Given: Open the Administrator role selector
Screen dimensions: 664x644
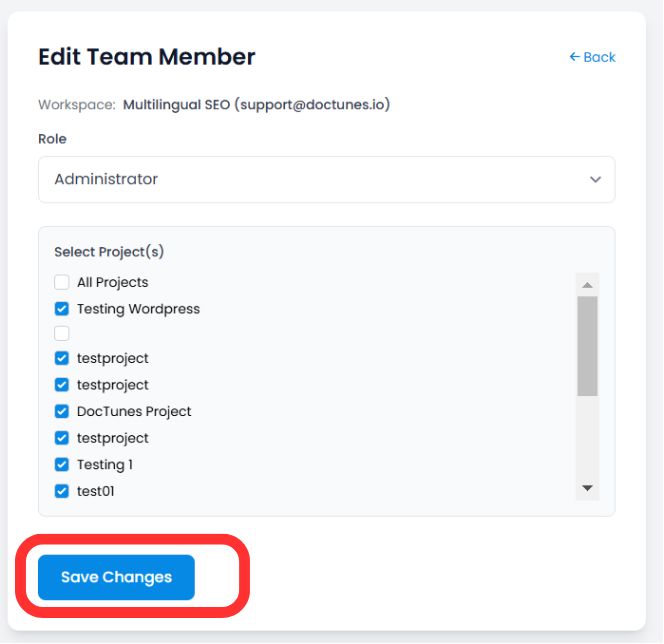Looking at the screenshot, I should [x=326, y=180].
